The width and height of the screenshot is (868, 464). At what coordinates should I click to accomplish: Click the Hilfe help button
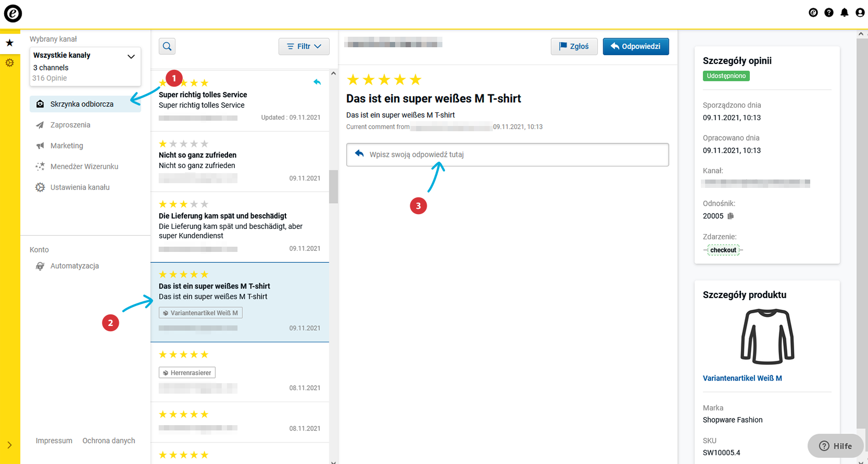[x=835, y=446]
